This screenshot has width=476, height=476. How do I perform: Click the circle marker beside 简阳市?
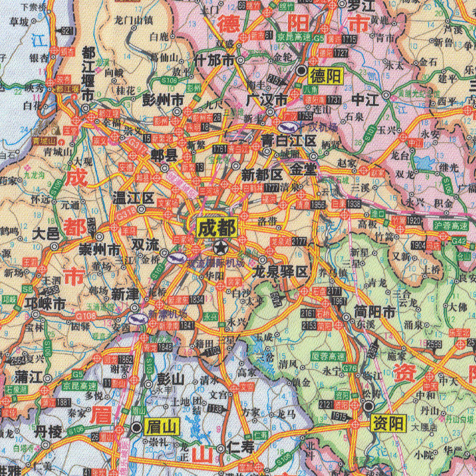[347, 317]
